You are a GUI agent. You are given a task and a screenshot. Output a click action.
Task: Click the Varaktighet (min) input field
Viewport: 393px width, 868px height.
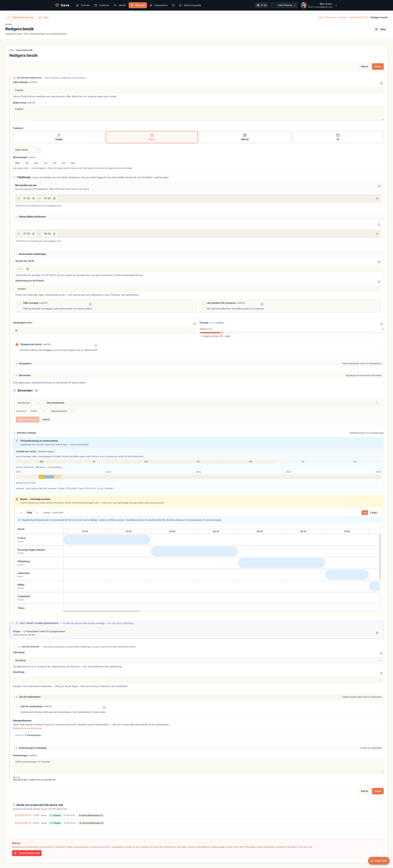[x=105, y=330]
